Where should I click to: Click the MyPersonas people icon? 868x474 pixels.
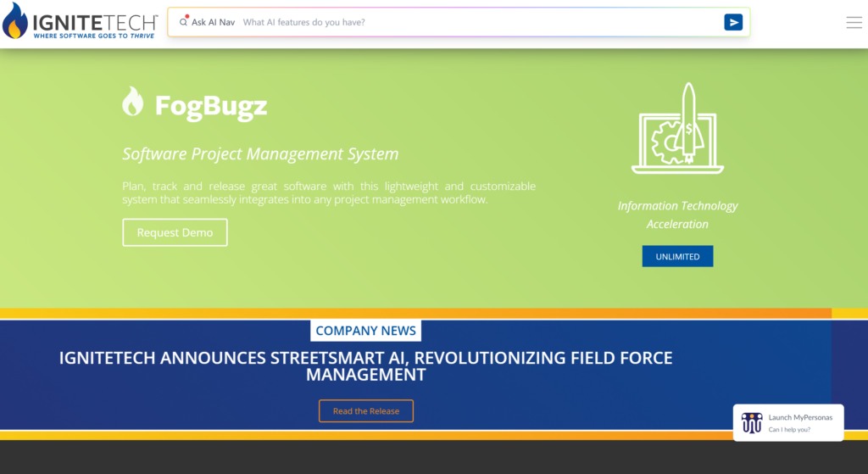[x=751, y=422]
